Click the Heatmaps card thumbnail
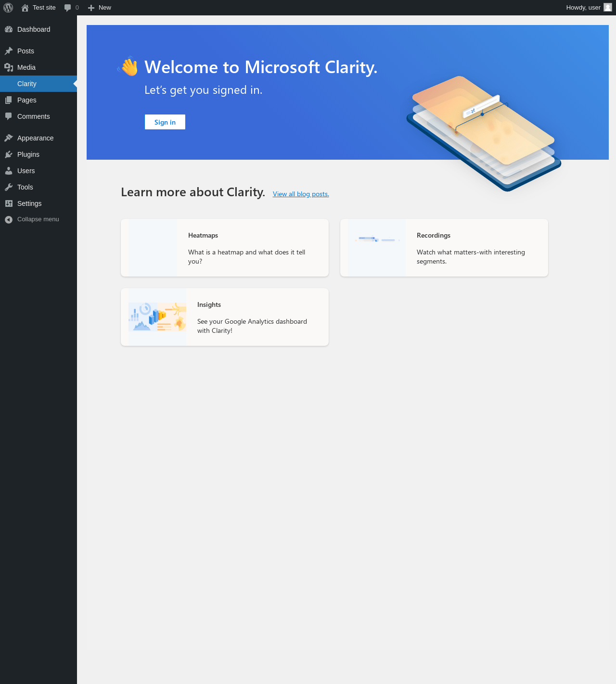Viewport: 616px width, 684px height. tap(153, 248)
